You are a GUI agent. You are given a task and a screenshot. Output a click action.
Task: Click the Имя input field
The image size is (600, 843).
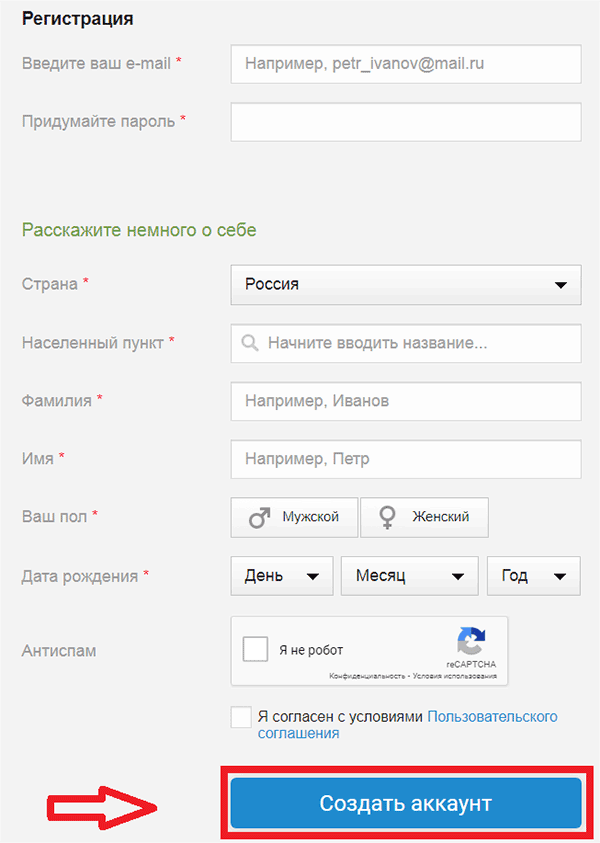[x=406, y=459]
